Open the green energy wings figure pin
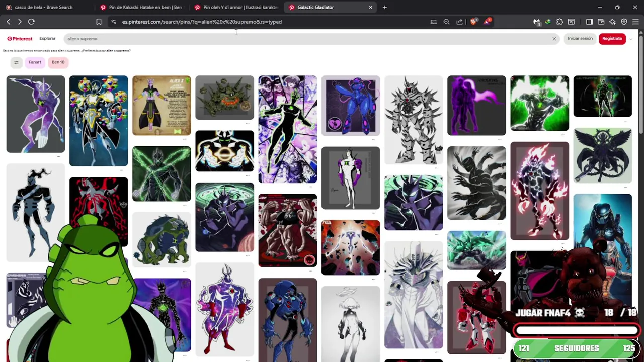Image resolution: width=644 pixels, height=362 pixels. point(162,174)
